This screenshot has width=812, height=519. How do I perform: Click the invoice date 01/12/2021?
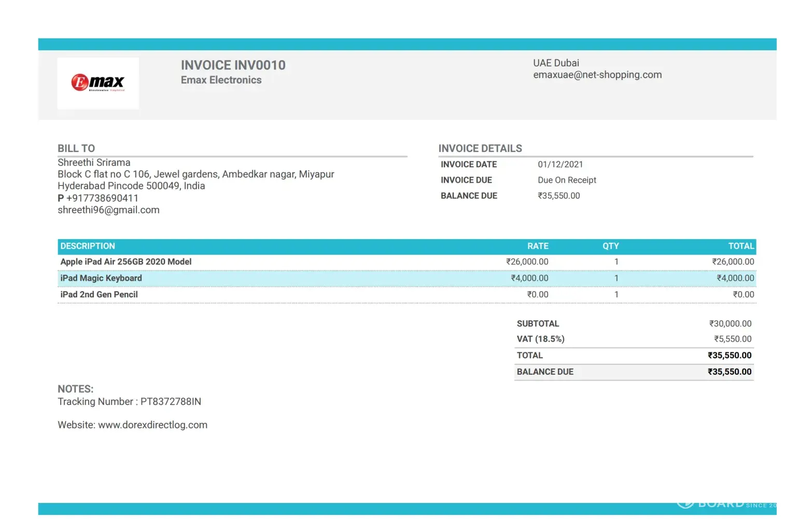[x=560, y=165]
